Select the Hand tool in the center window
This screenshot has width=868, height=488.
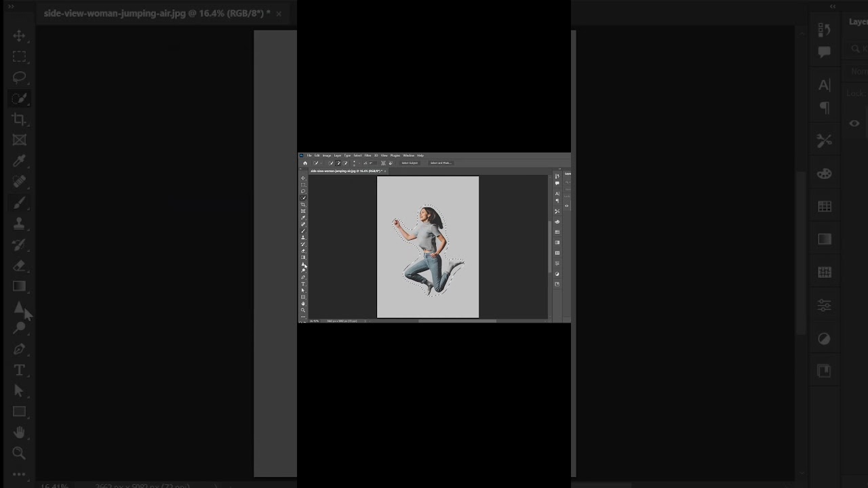pos(303,304)
